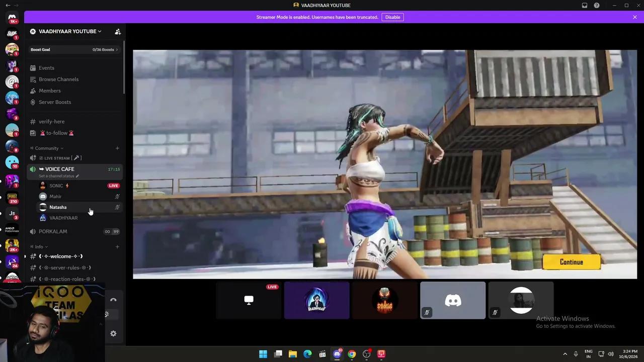Open the VAADHIYAAR YOUTUBE server dropdown
Viewport: 644px width, 362px height.
tap(70, 31)
